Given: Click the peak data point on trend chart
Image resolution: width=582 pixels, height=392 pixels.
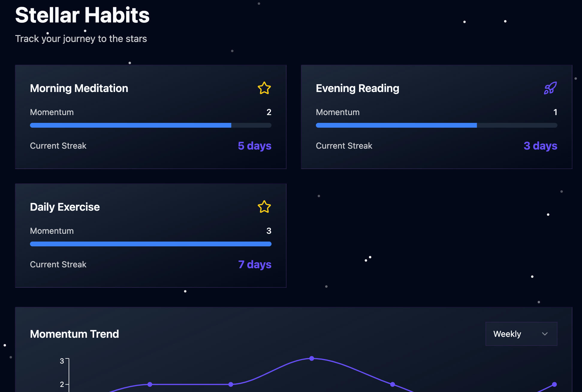Looking at the screenshot, I should pos(312,358).
